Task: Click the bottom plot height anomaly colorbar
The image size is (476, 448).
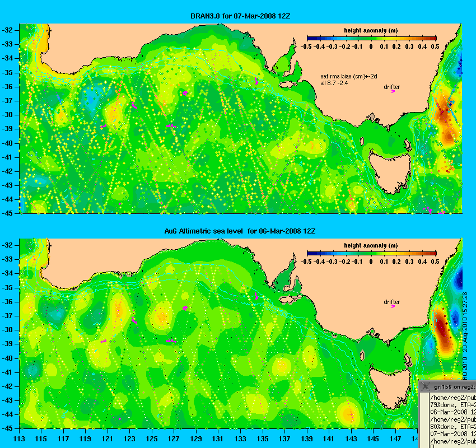Action: coord(372,254)
